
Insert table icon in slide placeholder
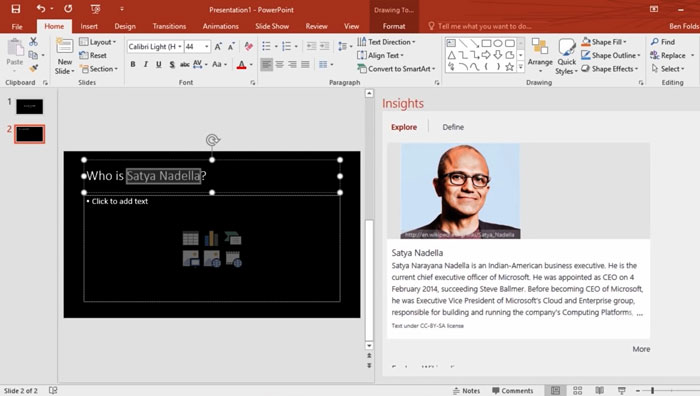pyautogui.click(x=191, y=238)
